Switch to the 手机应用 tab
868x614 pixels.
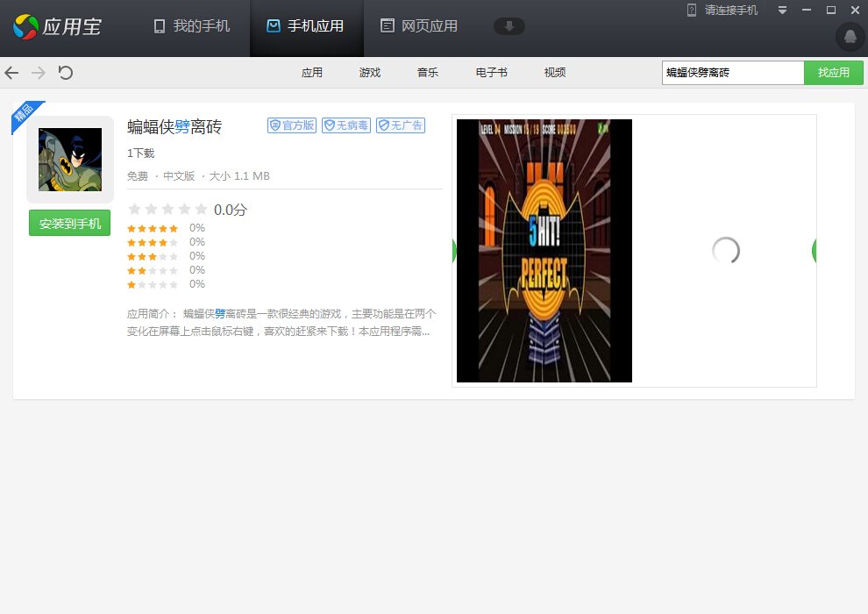[x=306, y=26]
